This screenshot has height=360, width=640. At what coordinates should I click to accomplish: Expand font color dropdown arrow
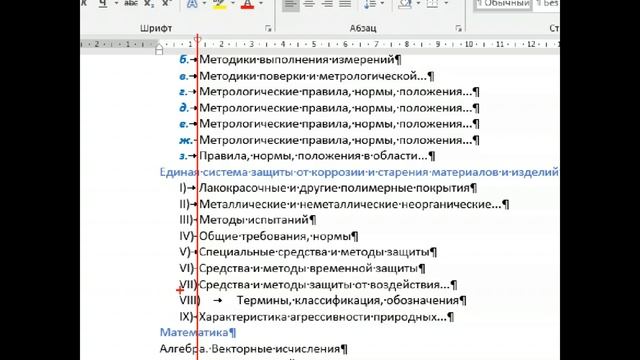coord(261,4)
